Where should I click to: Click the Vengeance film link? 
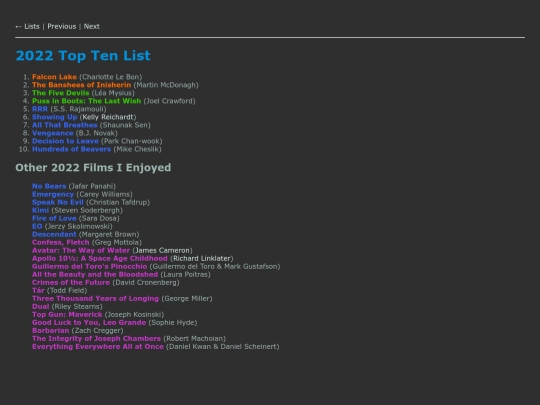pos(53,133)
